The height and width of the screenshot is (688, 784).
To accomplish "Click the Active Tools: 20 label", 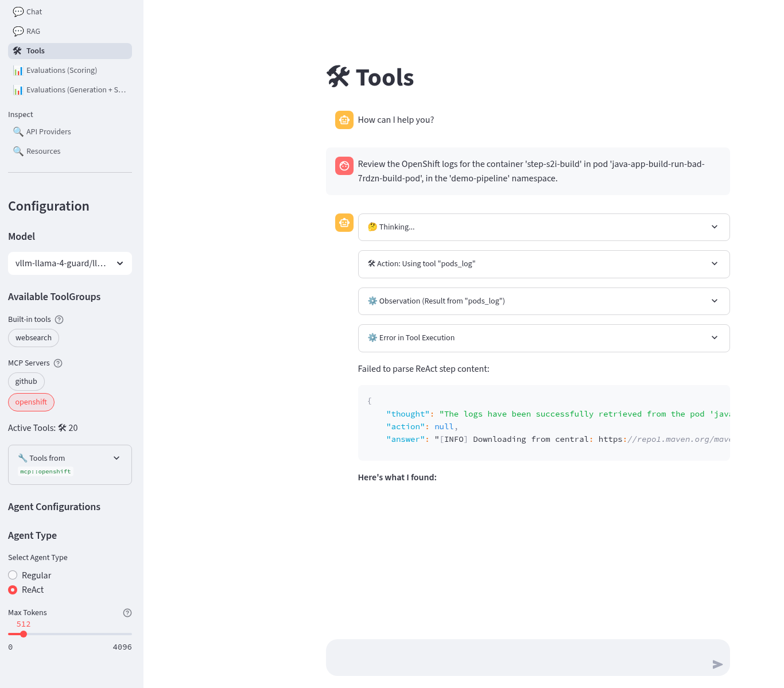I will (43, 428).
